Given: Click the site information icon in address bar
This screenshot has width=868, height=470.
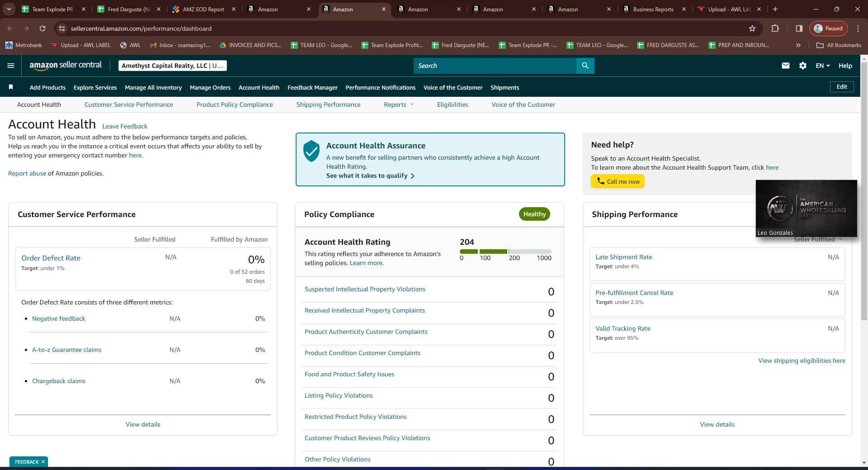Looking at the screenshot, I should tap(62, 28).
